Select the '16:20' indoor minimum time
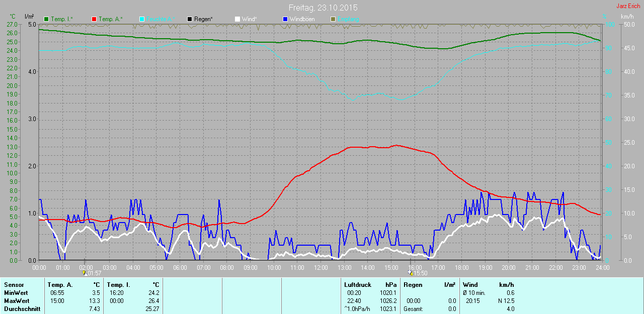The height and width of the screenshot is (314, 644). tap(117, 293)
